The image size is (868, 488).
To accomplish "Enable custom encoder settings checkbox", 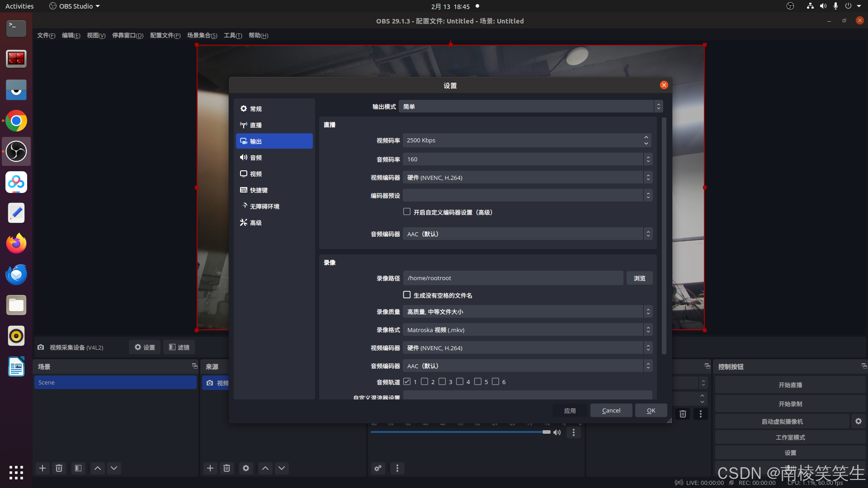I will coord(407,212).
